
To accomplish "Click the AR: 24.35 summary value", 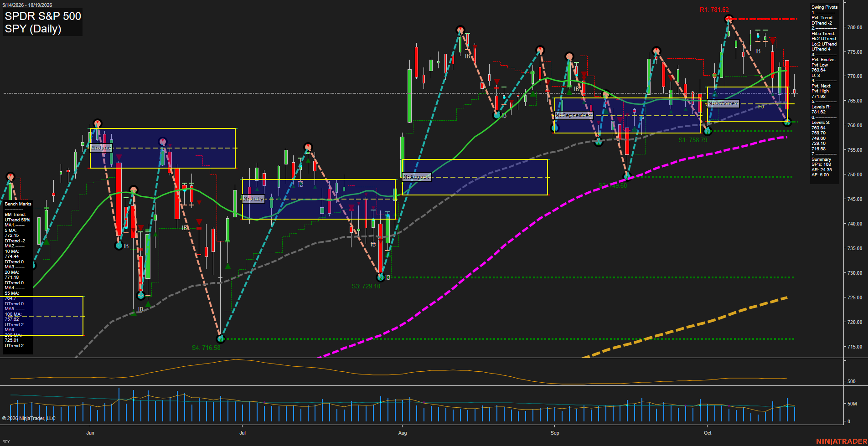I will tap(821, 169).
